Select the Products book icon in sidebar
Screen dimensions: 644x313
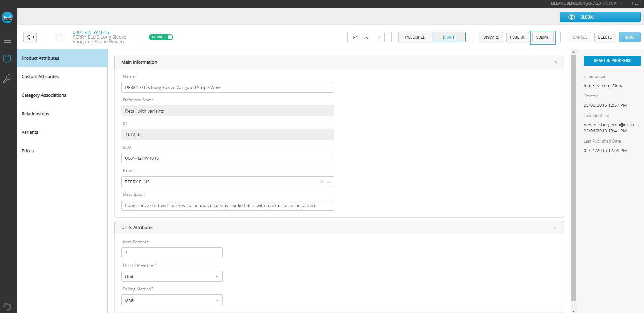pos(7,58)
